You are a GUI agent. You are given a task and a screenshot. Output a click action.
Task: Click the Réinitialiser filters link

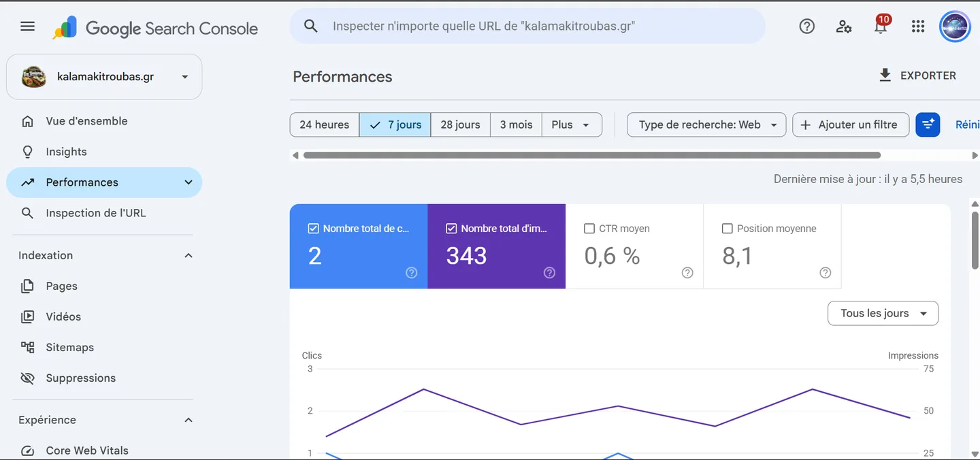click(967, 125)
